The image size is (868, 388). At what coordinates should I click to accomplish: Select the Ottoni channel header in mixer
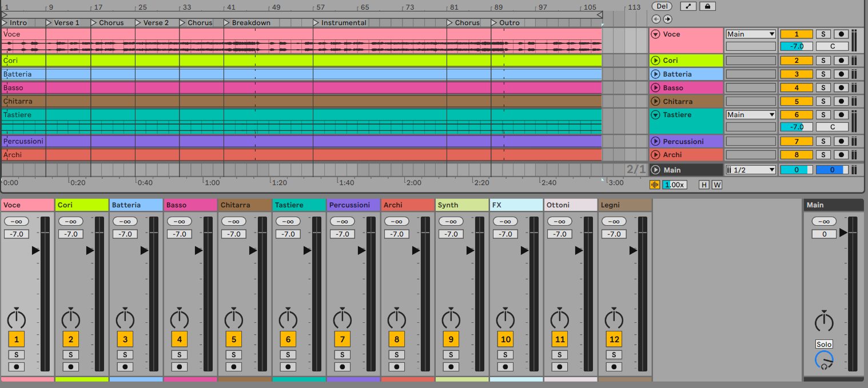click(x=571, y=205)
